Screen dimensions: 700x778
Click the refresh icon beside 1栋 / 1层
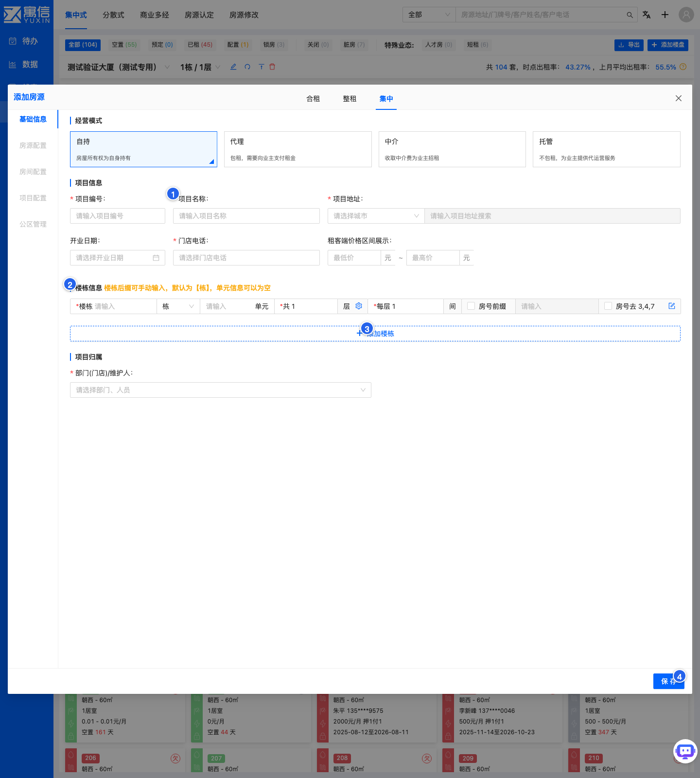pos(247,67)
